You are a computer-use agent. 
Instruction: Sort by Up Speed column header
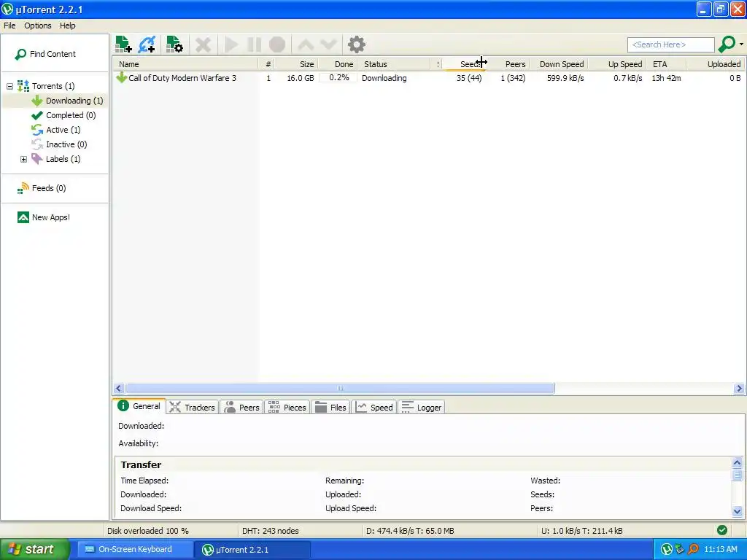pyautogui.click(x=616, y=64)
